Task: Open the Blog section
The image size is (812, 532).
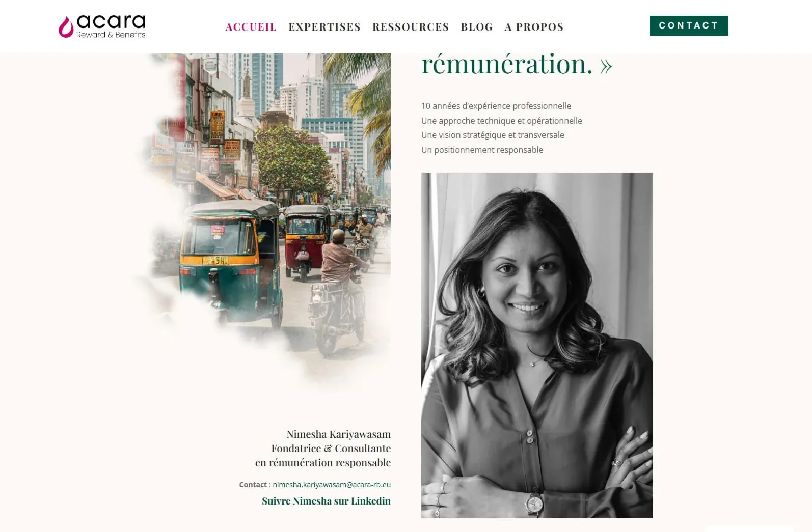Action: (x=477, y=27)
